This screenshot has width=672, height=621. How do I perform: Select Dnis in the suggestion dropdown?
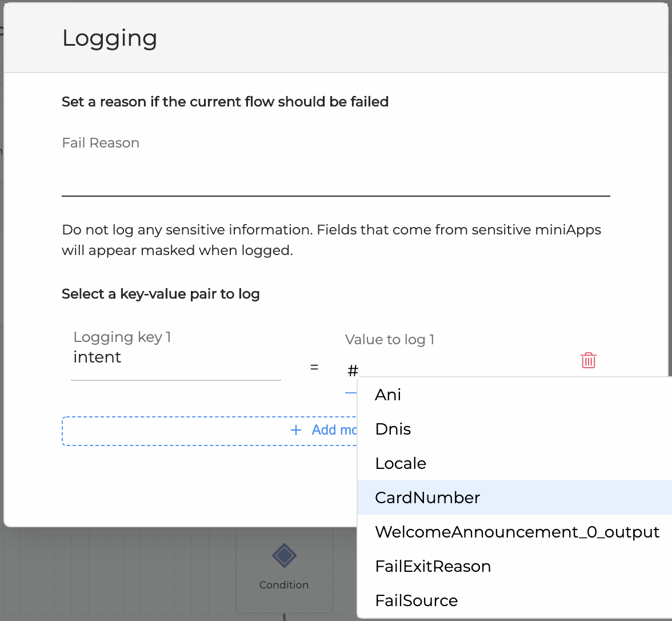click(x=393, y=429)
